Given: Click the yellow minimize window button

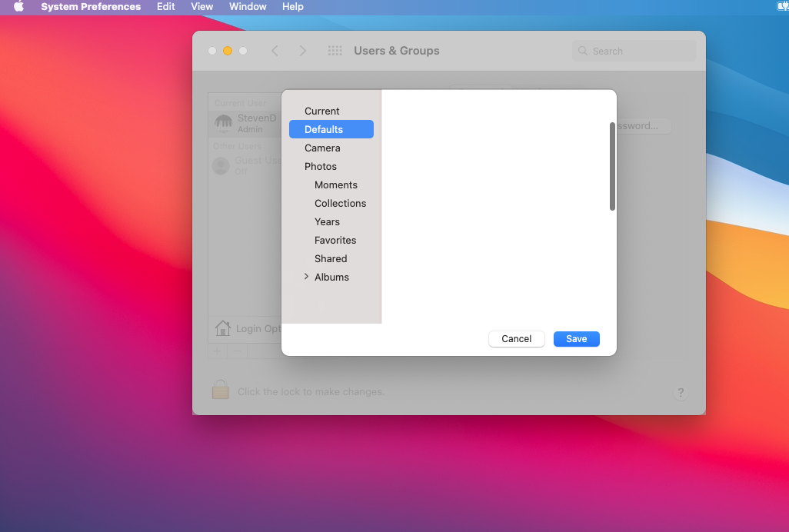Looking at the screenshot, I should 228,51.
